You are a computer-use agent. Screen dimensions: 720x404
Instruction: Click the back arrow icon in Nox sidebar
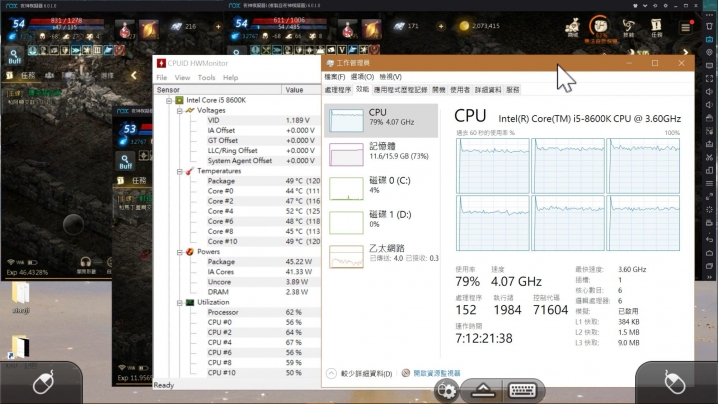coord(709,240)
